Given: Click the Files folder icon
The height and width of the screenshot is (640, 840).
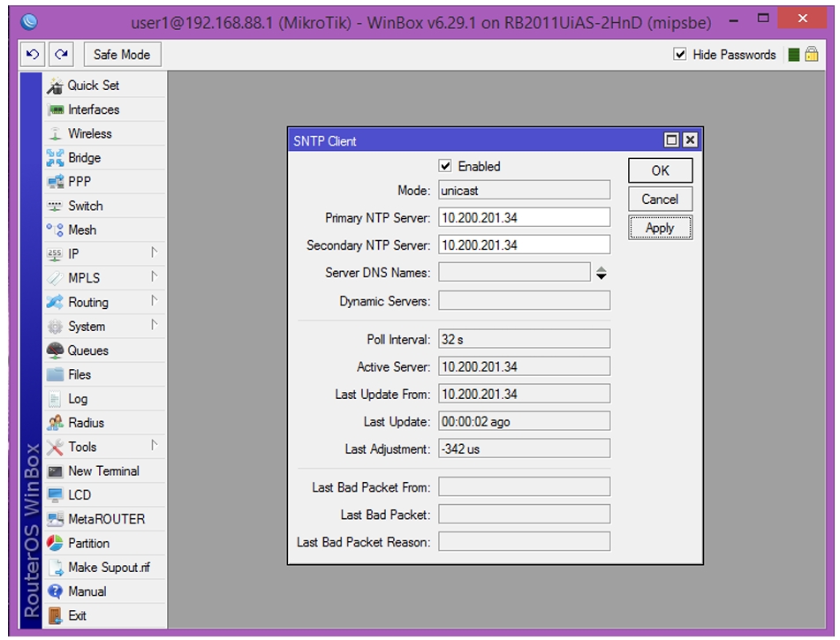Looking at the screenshot, I should (x=55, y=375).
